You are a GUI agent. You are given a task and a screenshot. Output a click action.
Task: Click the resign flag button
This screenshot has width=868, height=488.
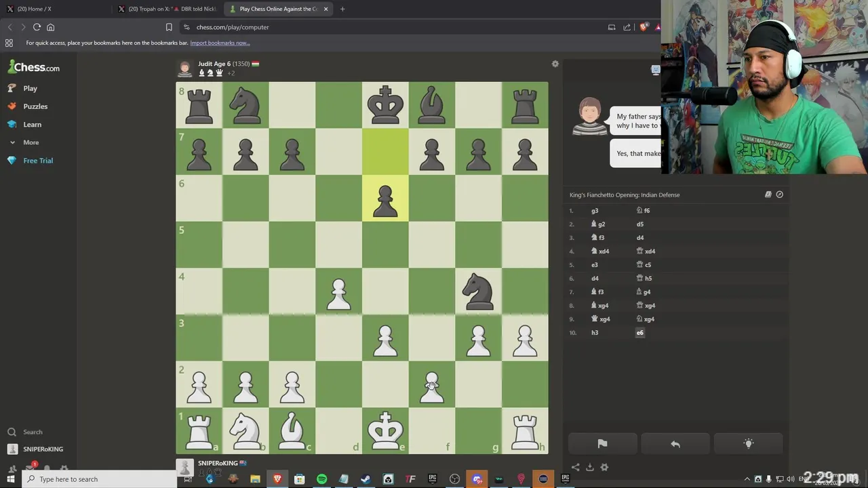click(x=602, y=444)
